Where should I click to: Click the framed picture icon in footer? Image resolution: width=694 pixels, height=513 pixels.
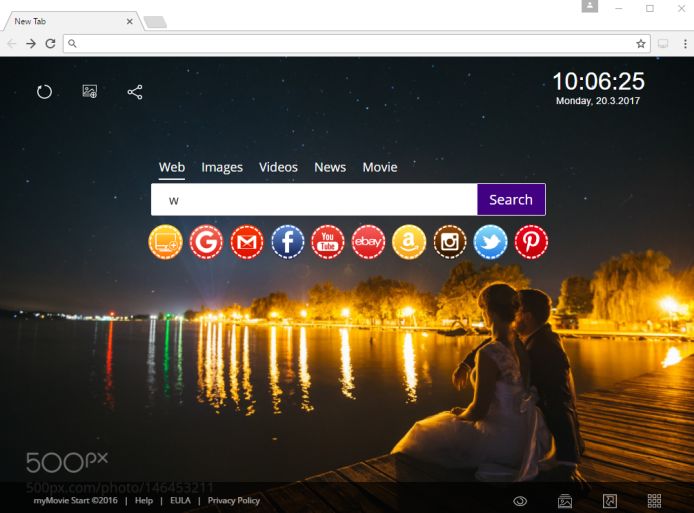[x=610, y=501]
